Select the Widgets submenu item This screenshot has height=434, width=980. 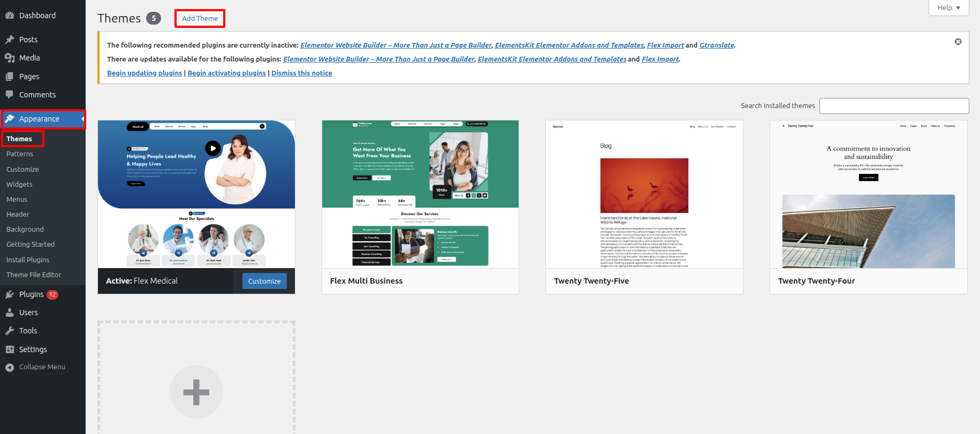pyautogui.click(x=19, y=184)
